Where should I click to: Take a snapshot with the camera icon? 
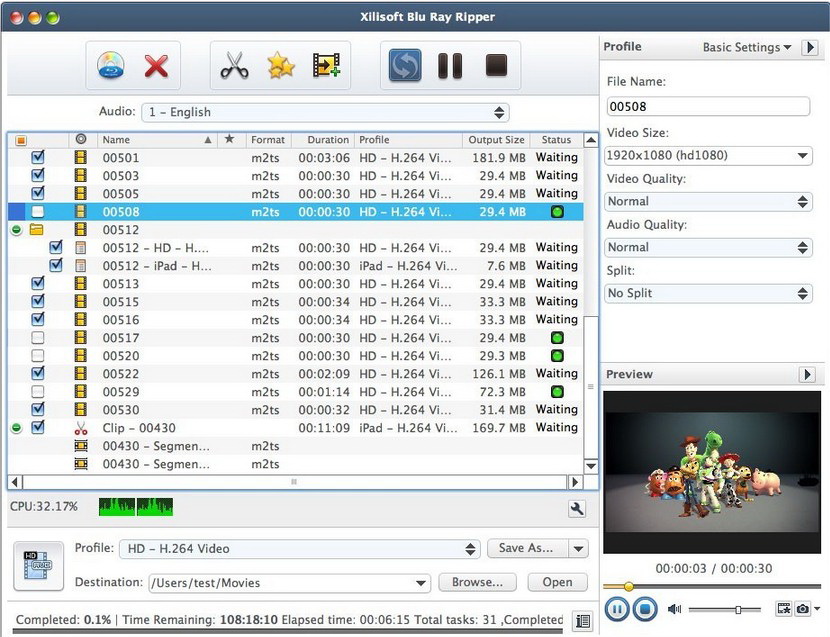[802, 609]
